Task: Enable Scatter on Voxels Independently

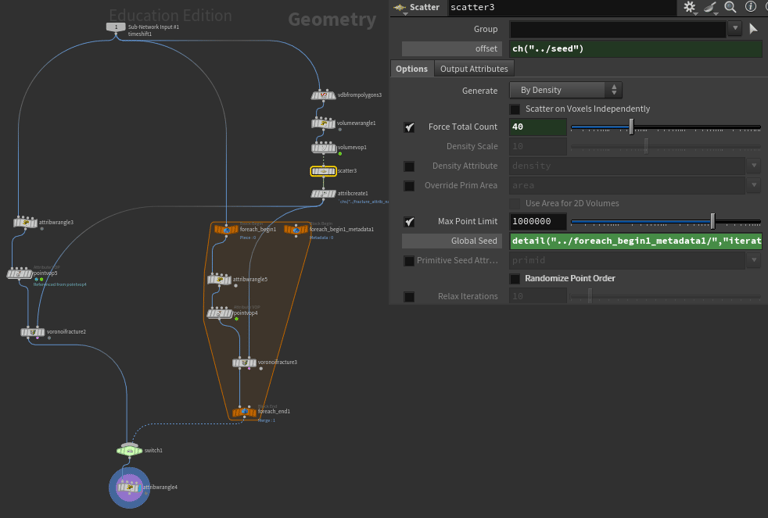Action: click(x=515, y=109)
